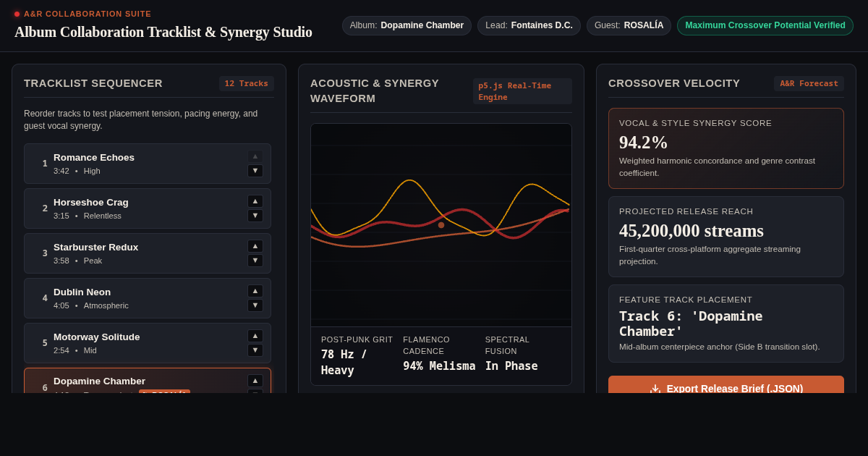Move Dublin Neon up one slot
The width and height of the screenshot is (868, 456).
point(255,291)
